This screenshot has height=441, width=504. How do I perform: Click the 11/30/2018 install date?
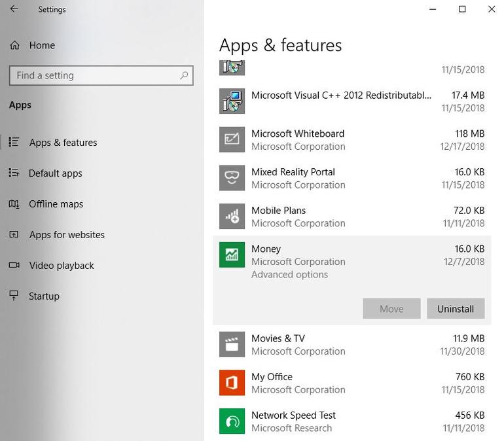coord(462,351)
